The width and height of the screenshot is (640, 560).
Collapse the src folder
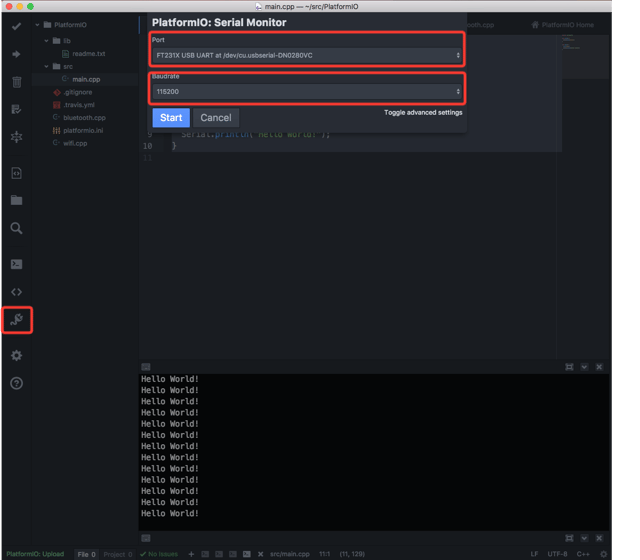click(x=47, y=66)
